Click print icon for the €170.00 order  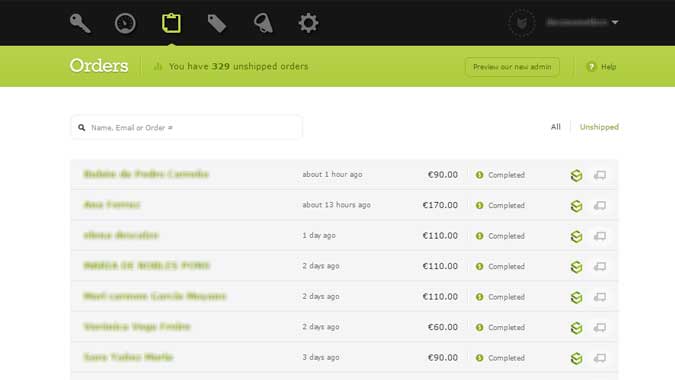(x=600, y=206)
